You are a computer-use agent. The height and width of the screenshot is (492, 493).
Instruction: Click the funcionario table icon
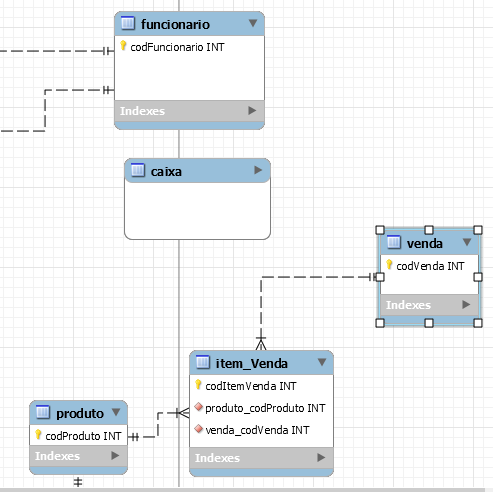tap(128, 23)
